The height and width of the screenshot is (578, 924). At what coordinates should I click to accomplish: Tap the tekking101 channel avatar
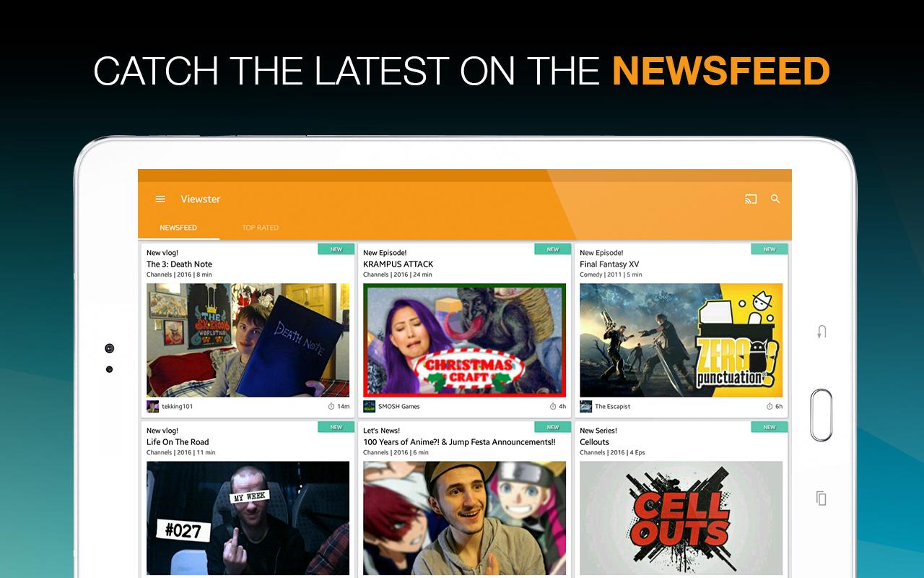[152, 406]
